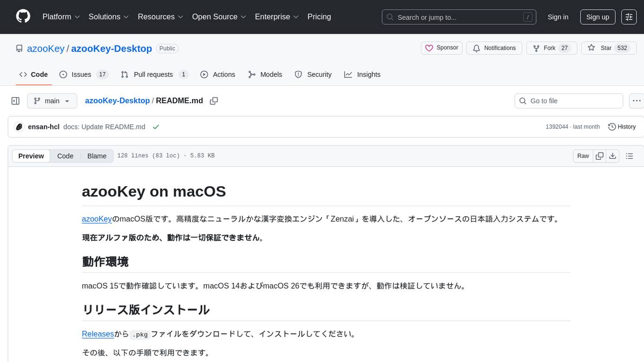Click the Sign up button
Screen dimensions: 644x362
598,17
